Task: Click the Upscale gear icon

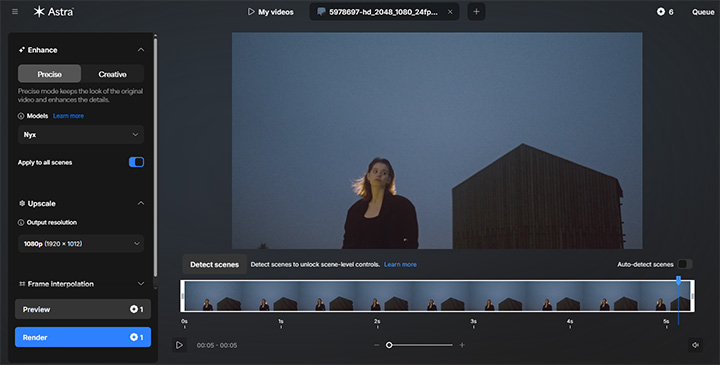Action: point(22,203)
